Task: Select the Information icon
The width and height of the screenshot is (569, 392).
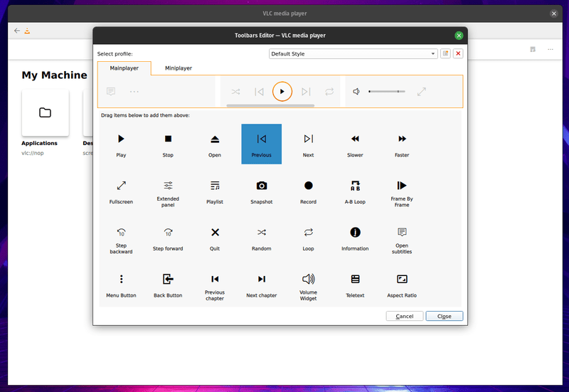Action: pos(355,232)
